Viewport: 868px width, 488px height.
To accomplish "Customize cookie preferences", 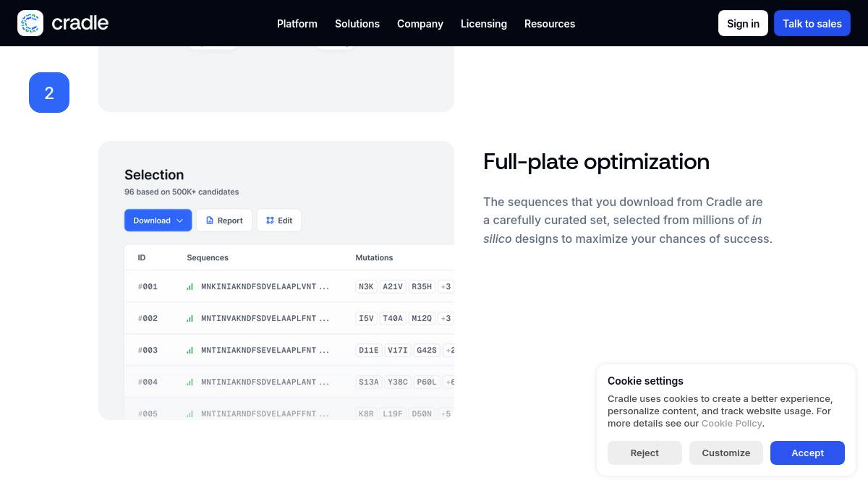I will tap(726, 453).
